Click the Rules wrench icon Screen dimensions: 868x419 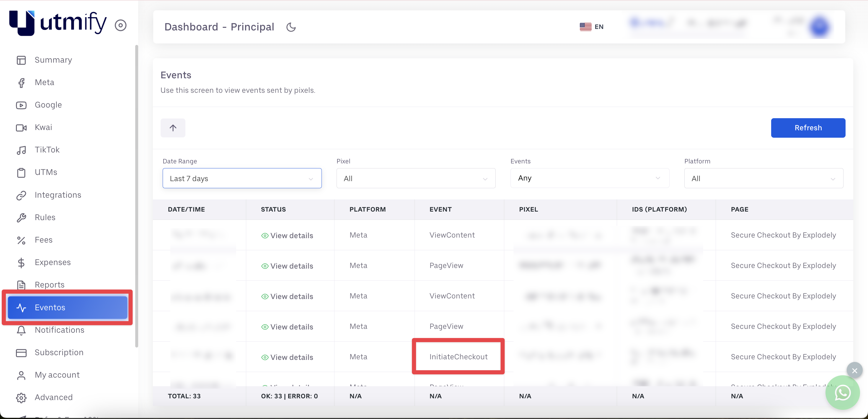click(21, 217)
